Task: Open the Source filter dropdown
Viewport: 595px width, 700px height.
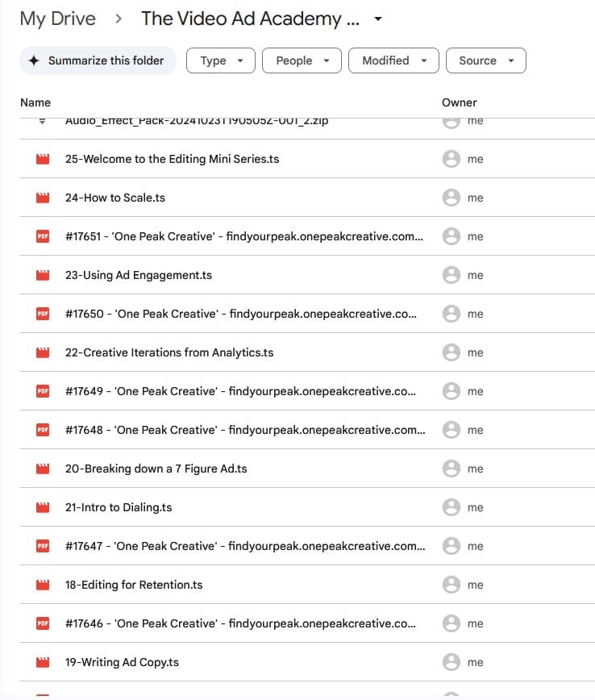Action: coord(485,60)
